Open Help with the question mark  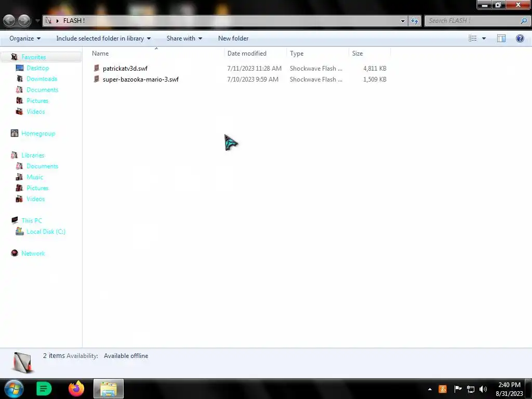tap(520, 38)
